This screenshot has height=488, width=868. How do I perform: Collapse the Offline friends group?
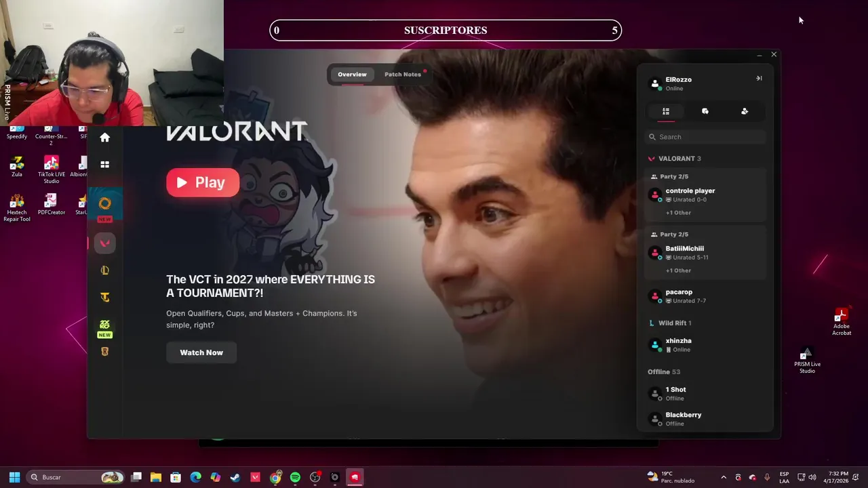click(664, 372)
